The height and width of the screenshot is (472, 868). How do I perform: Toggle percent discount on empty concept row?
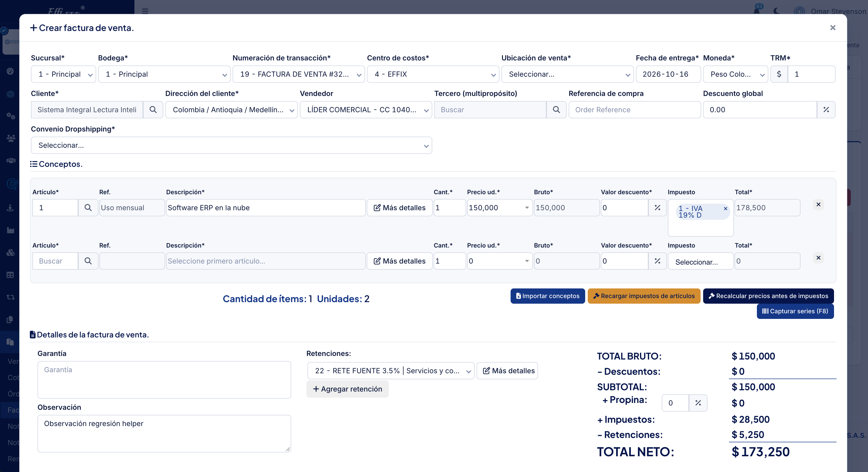(x=657, y=261)
